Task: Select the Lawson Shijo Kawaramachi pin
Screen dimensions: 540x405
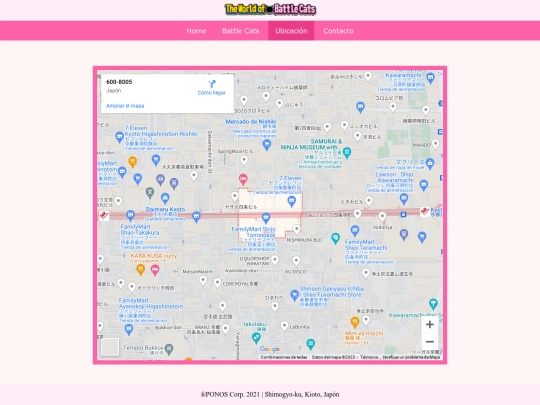Action: (424, 185)
